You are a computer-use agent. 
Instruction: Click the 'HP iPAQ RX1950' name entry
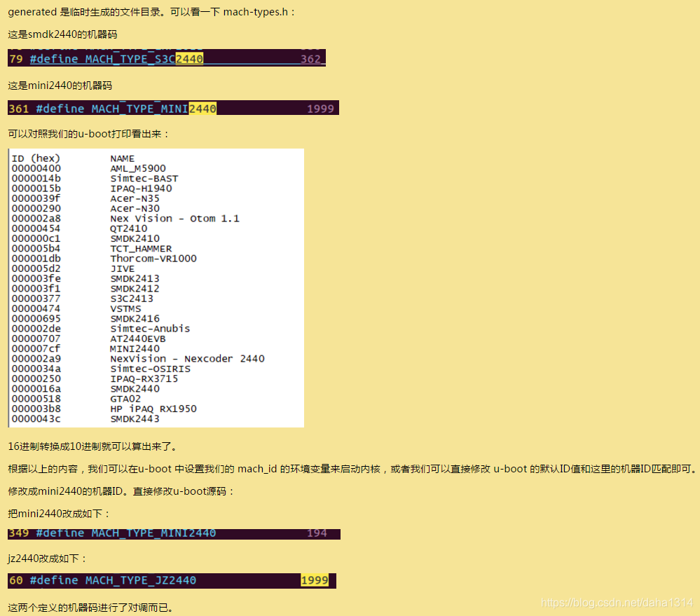pos(153,409)
